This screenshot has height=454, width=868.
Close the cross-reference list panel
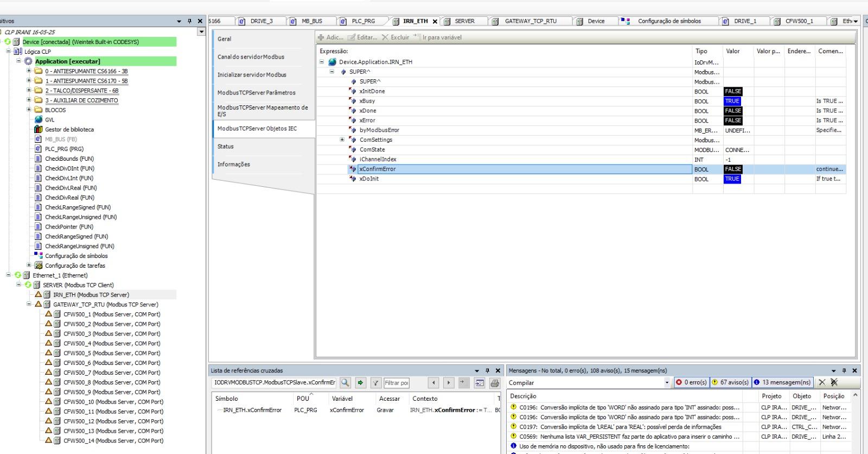(497, 371)
